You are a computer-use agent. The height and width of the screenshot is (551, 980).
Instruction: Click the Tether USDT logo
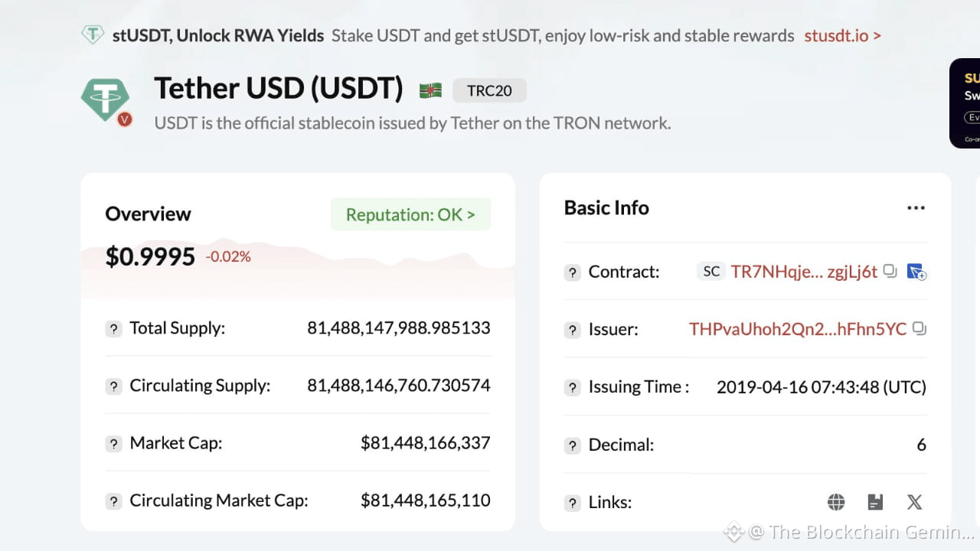(x=105, y=99)
